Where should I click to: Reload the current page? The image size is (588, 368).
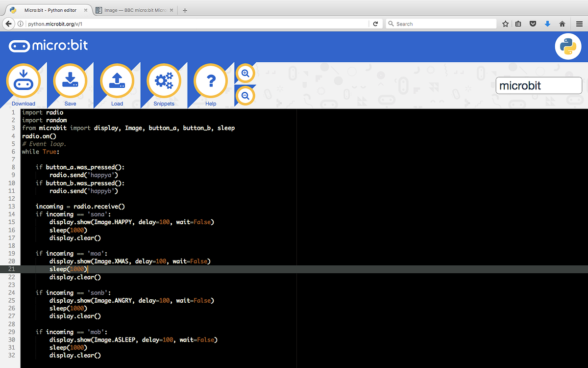[x=374, y=23]
